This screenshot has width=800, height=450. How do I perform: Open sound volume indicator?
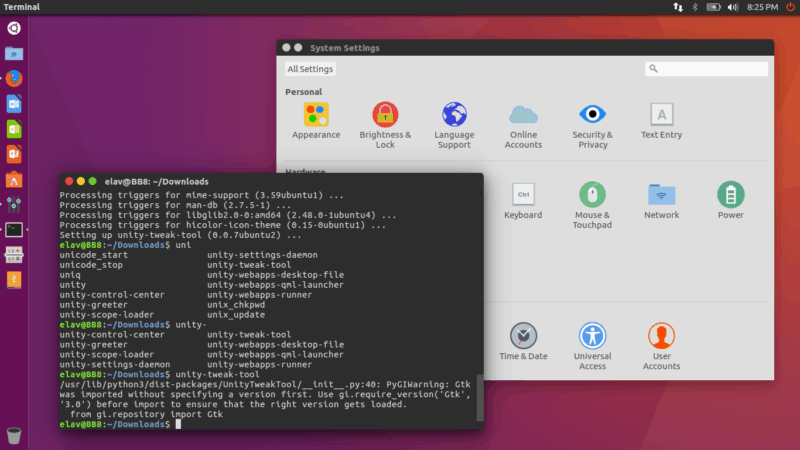733,7
